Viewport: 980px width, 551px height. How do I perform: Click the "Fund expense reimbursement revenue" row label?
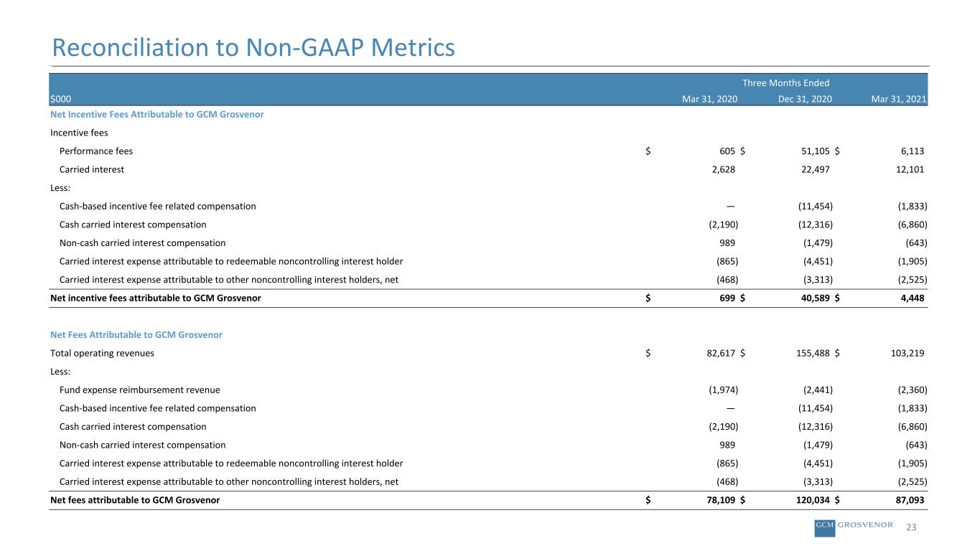coord(140,390)
